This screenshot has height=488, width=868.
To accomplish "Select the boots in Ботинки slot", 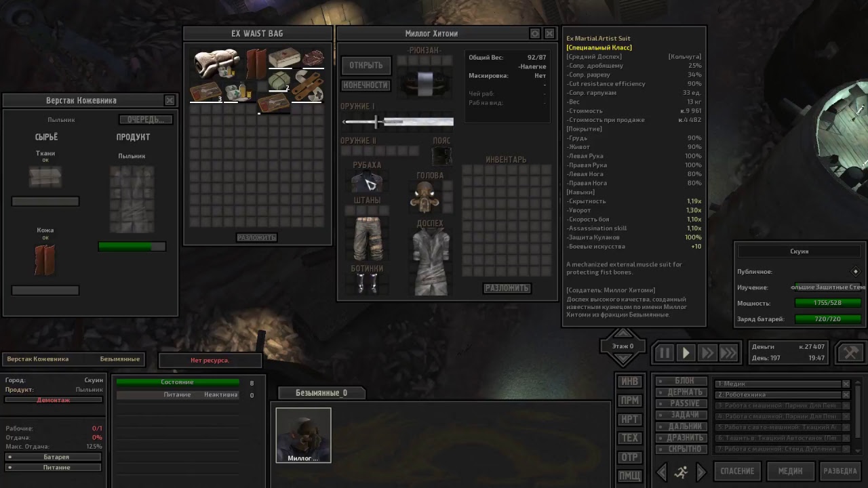I will click(367, 283).
